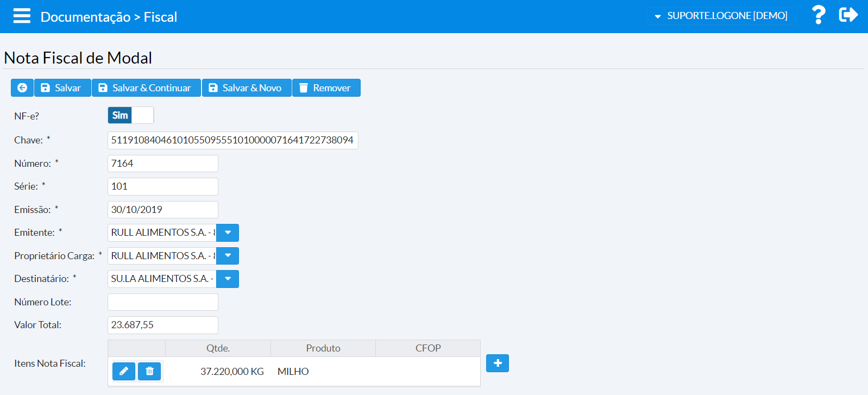Click the Remover button
868x395 pixels.
[x=326, y=88]
